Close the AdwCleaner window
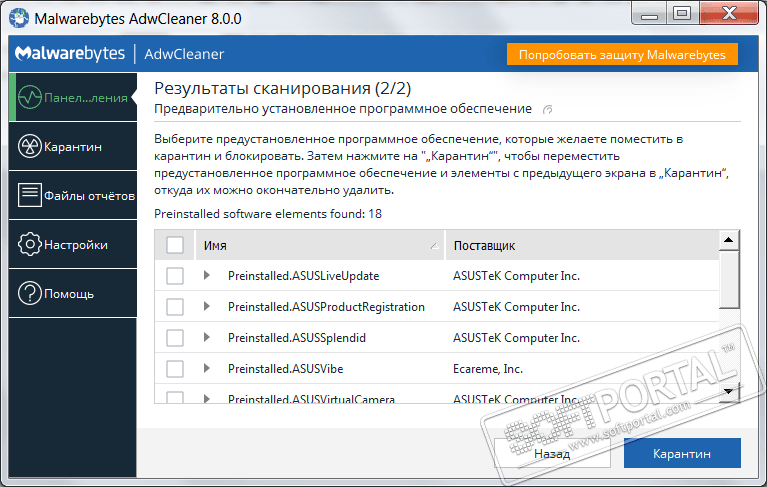This screenshot has height=487, width=767. pos(729,13)
